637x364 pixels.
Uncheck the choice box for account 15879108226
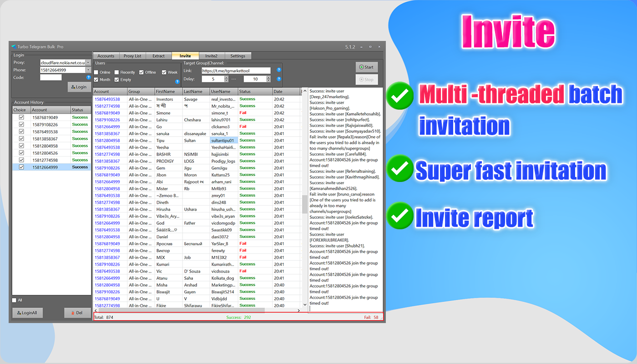[x=21, y=124]
